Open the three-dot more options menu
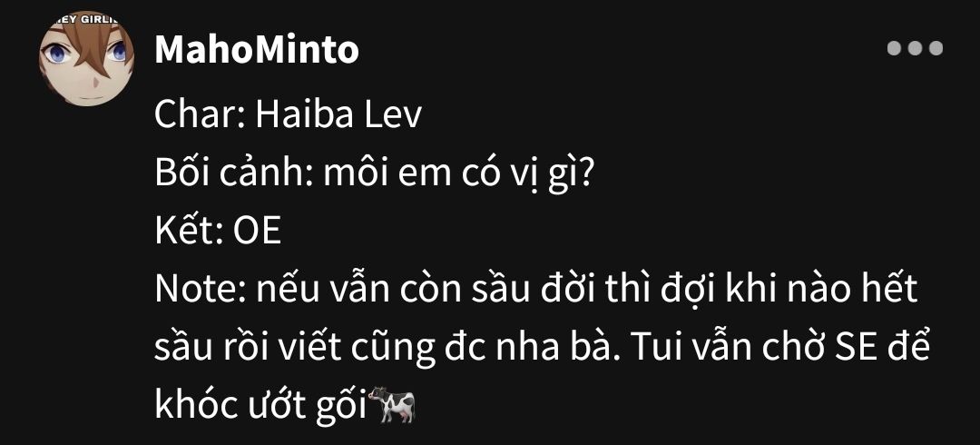 (915, 49)
